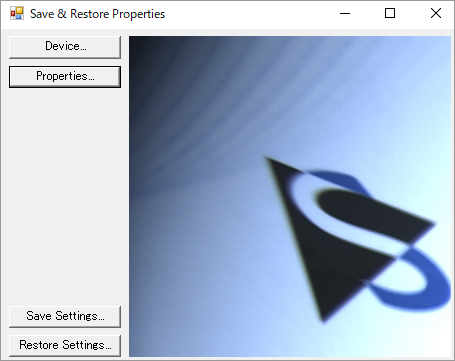Click the Save & Restore Properties title text
The width and height of the screenshot is (455, 361).
pos(97,14)
